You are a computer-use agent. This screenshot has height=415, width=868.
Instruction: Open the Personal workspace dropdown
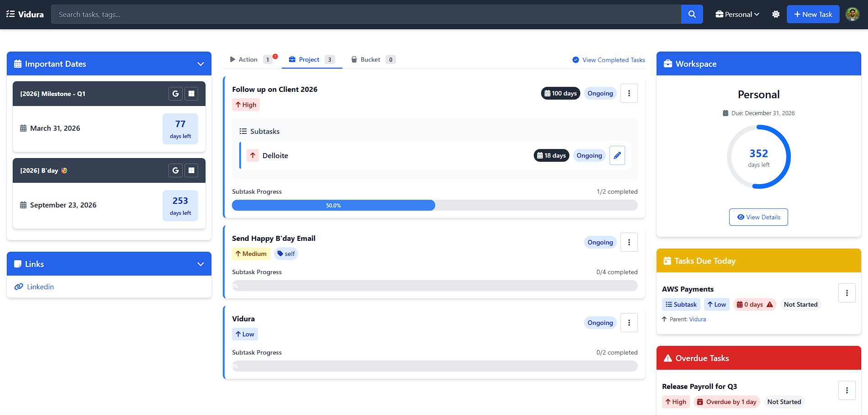pyautogui.click(x=737, y=14)
